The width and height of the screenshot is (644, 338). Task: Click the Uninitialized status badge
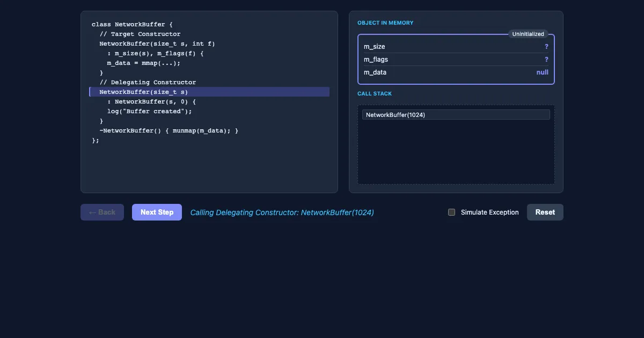coord(528,34)
